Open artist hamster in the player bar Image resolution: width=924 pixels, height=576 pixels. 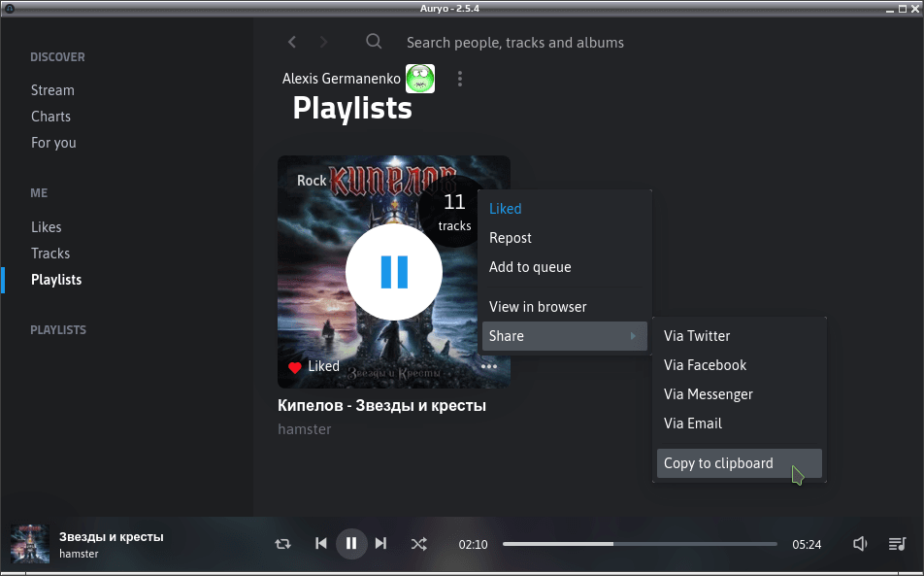pyautogui.click(x=79, y=554)
